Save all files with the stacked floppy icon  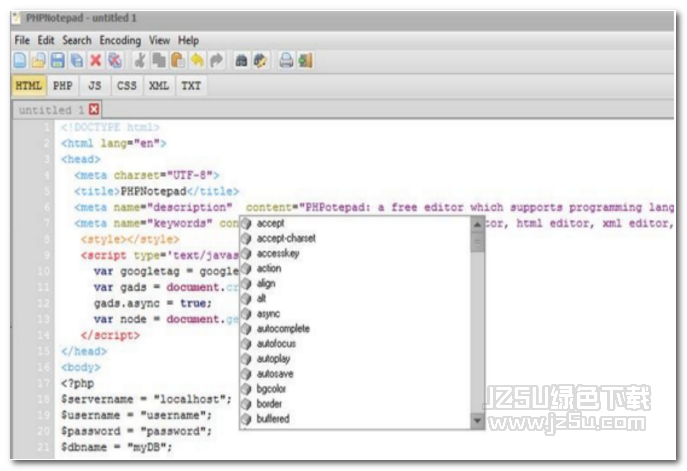[x=77, y=60]
